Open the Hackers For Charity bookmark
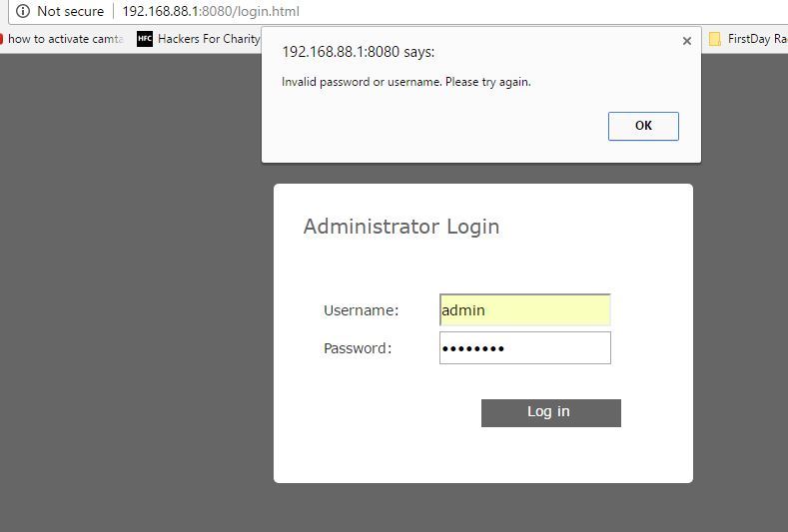Image resolution: width=788 pixels, height=532 pixels. coord(209,39)
